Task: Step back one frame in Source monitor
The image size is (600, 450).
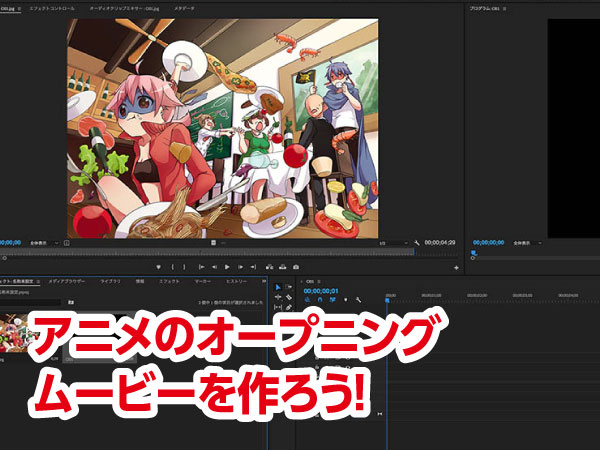Action: [214, 267]
